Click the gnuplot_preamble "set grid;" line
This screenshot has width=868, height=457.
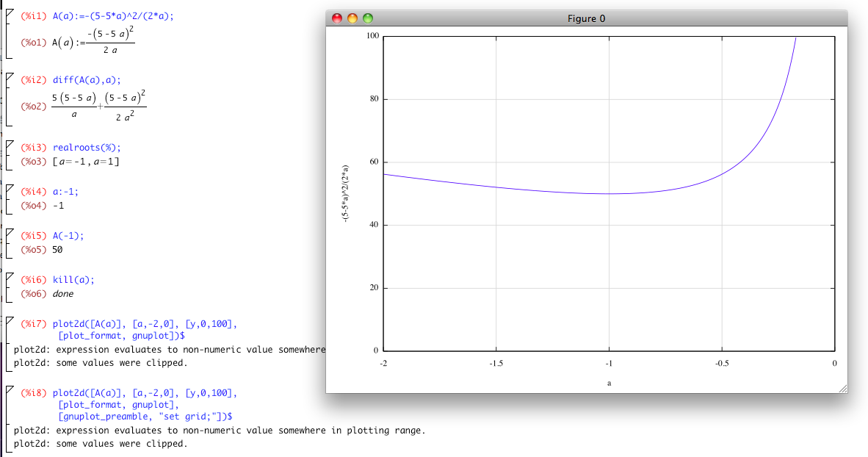[x=145, y=416]
